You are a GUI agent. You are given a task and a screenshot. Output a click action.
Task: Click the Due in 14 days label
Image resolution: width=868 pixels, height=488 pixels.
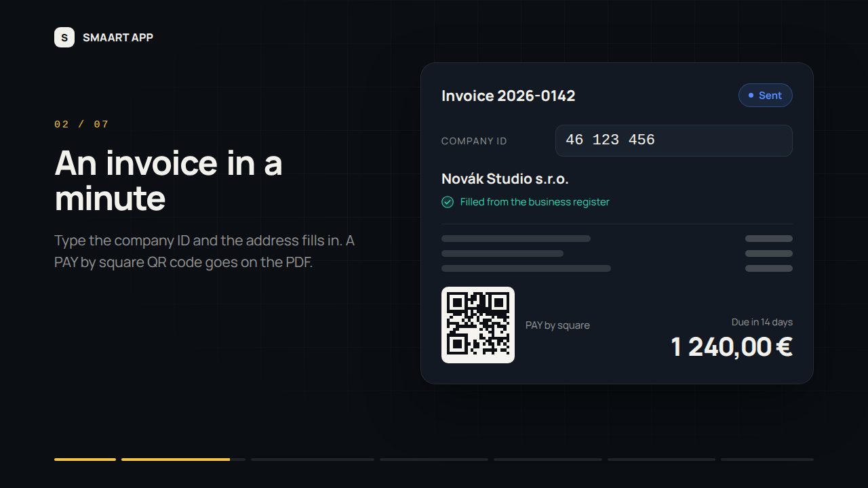tap(762, 322)
